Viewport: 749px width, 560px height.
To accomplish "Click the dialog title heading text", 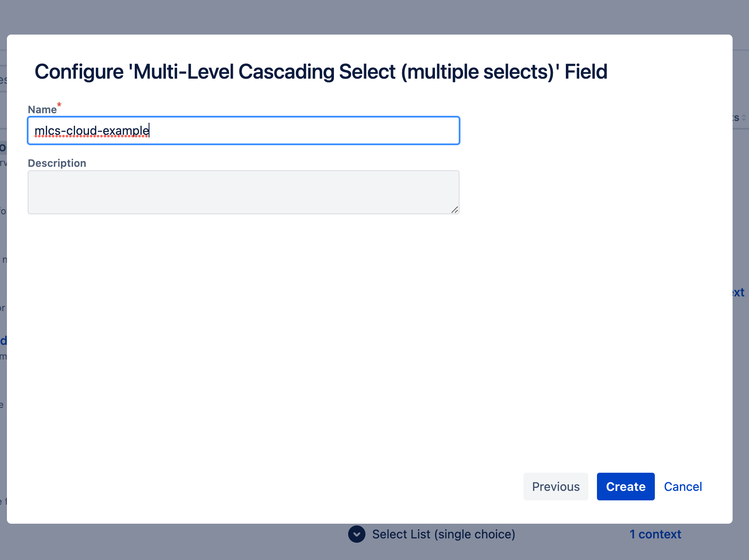I will pos(321,72).
